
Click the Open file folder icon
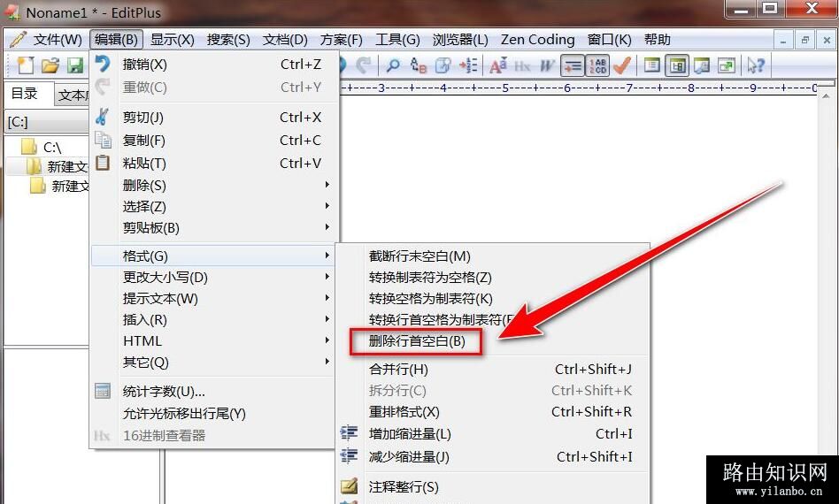click(50, 65)
